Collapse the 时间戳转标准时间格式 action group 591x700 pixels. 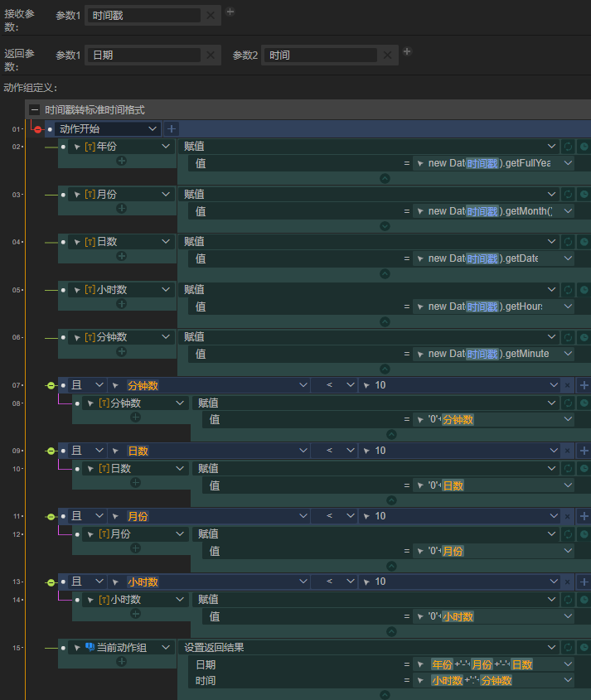[34, 110]
